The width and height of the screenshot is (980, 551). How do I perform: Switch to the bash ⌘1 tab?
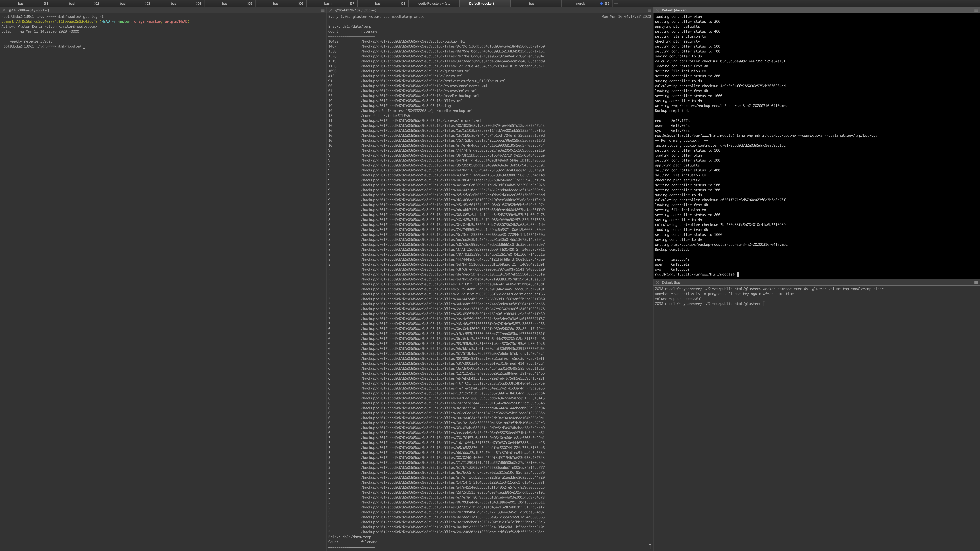pyautogui.click(x=26, y=3)
